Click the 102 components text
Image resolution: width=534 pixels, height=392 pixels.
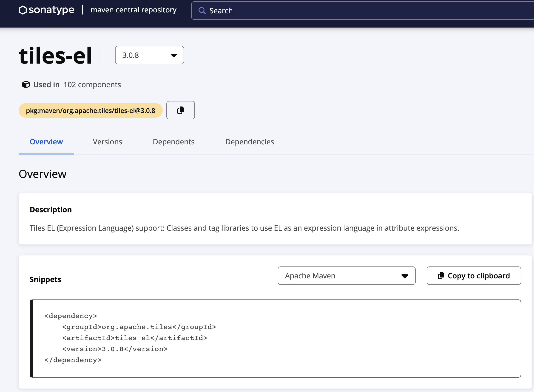(92, 85)
